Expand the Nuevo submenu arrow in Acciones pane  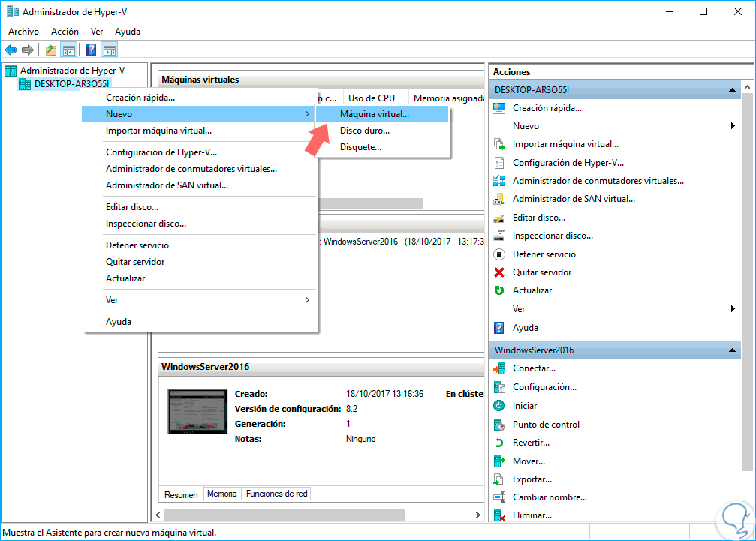click(x=733, y=126)
